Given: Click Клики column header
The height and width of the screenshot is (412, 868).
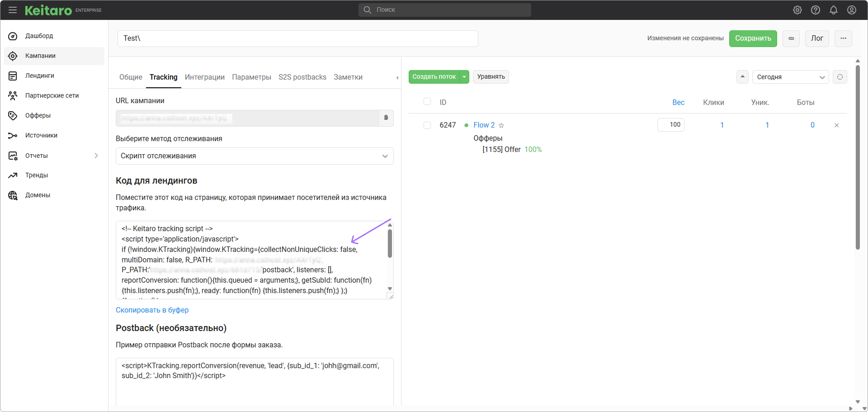Looking at the screenshot, I should coord(713,102).
